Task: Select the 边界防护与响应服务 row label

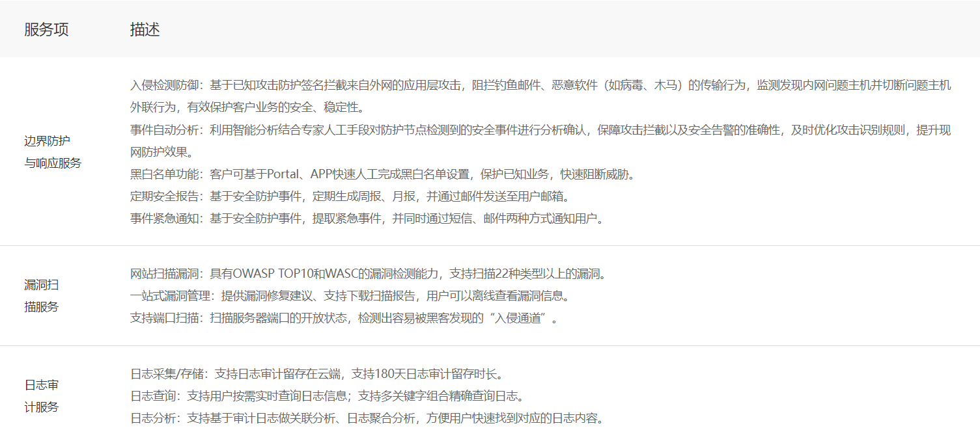Action: click(x=53, y=152)
